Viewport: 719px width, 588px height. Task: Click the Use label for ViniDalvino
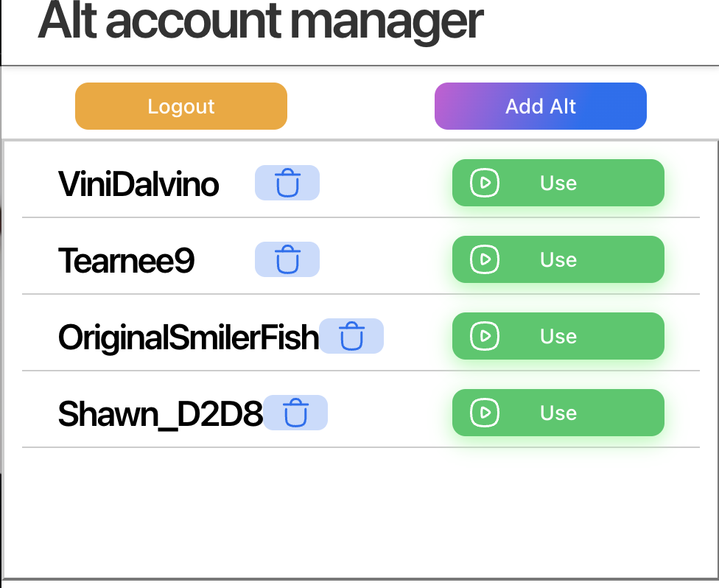pos(558,183)
